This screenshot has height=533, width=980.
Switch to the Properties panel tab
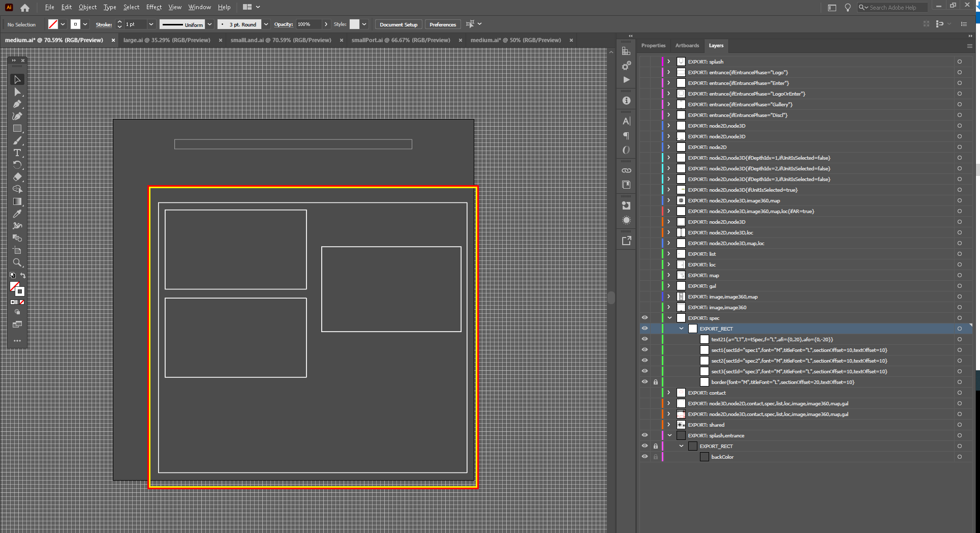[x=653, y=45]
